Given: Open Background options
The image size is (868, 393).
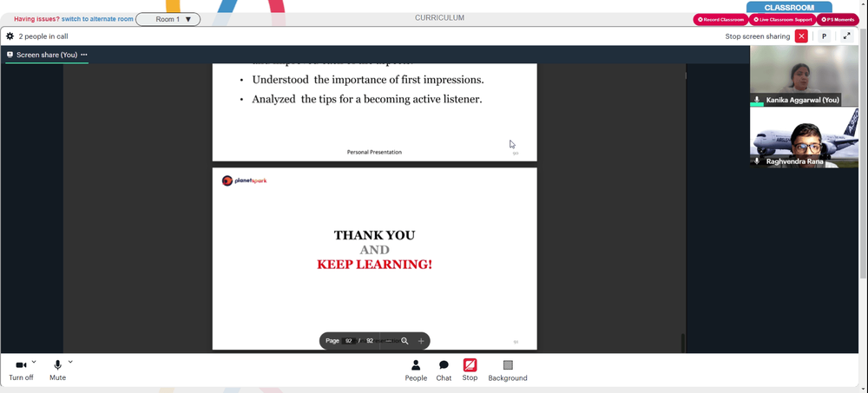Looking at the screenshot, I should (508, 370).
